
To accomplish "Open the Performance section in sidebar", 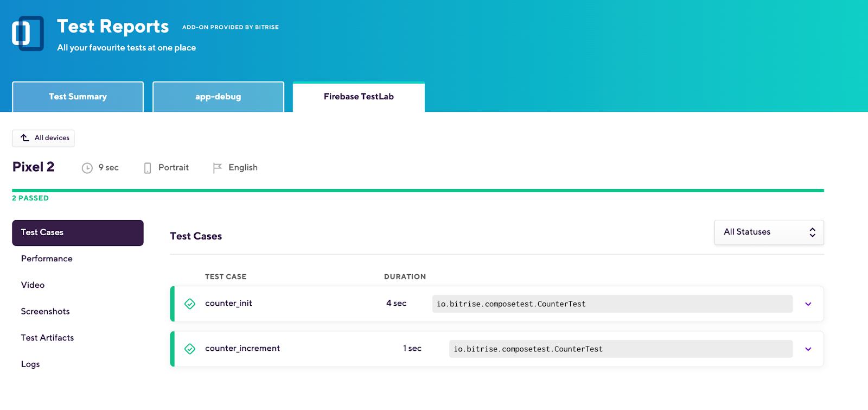I will pyautogui.click(x=47, y=259).
